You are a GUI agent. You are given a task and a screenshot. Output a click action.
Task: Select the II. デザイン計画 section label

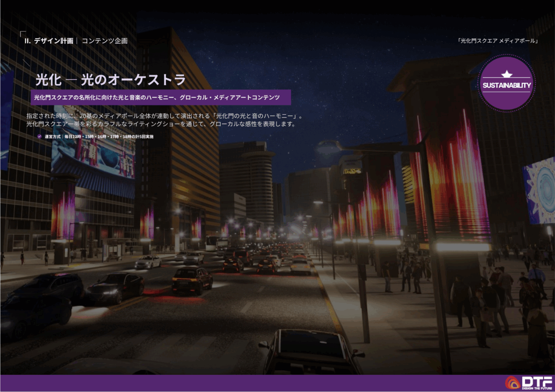tap(49, 41)
